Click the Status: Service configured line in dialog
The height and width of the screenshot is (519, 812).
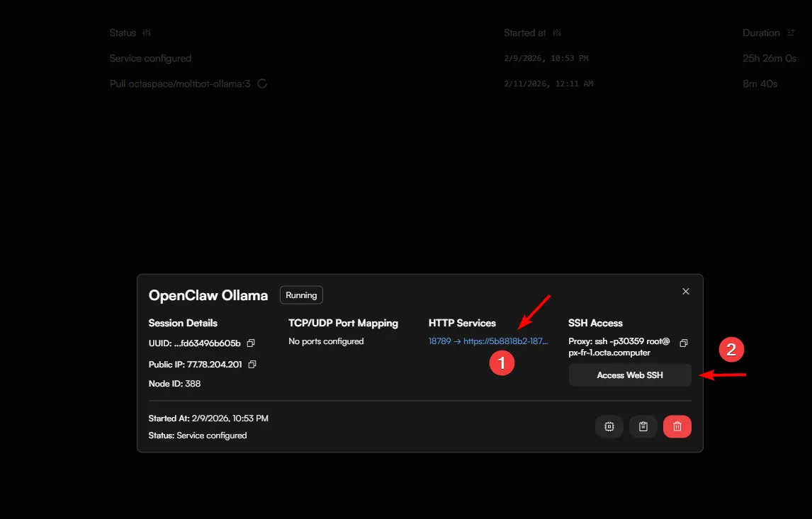click(198, 435)
